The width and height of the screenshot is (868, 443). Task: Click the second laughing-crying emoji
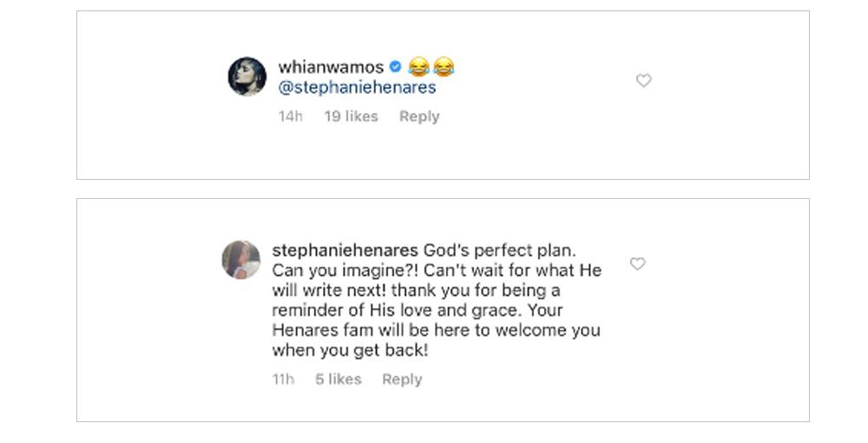(x=444, y=67)
